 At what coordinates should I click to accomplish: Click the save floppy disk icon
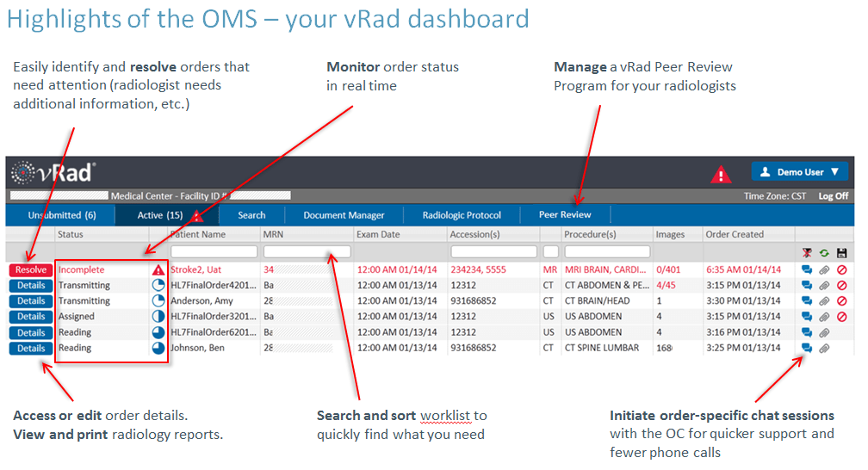[841, 252]
